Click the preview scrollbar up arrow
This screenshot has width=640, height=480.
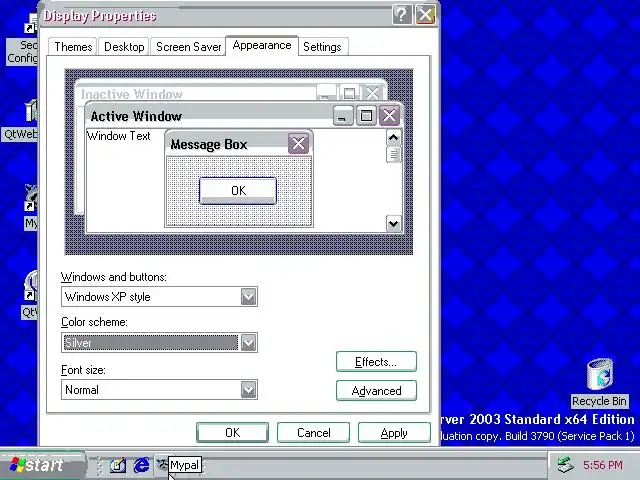(x=393, y=138)
